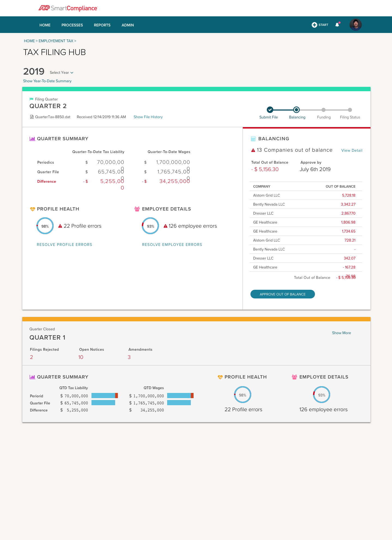This screenshot has height=540, width=392.
Task: Click the Amendments count 3
Action: 129,357
